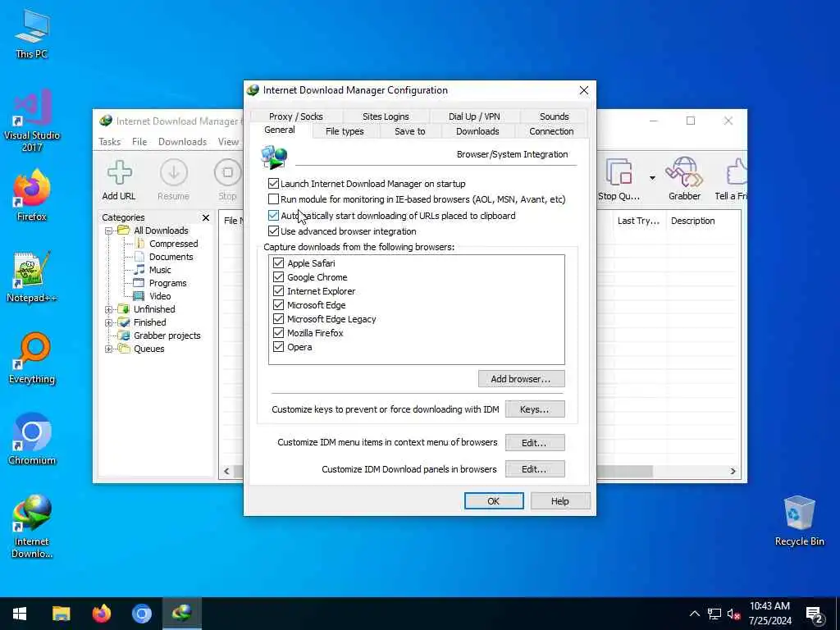This screenshot has height=630, width=840.
Task: Uncheck Microsoft Edge in browser list
Action: [x=278, y=305]
